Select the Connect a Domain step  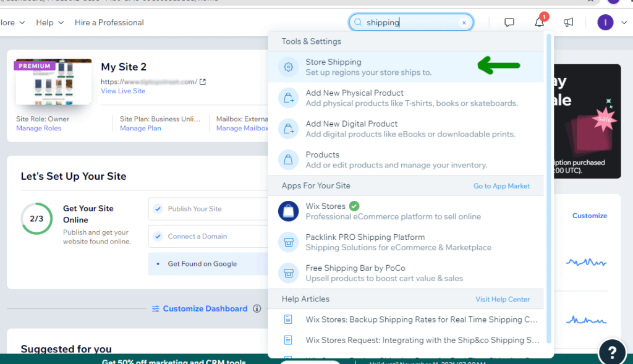click(208, 237)
